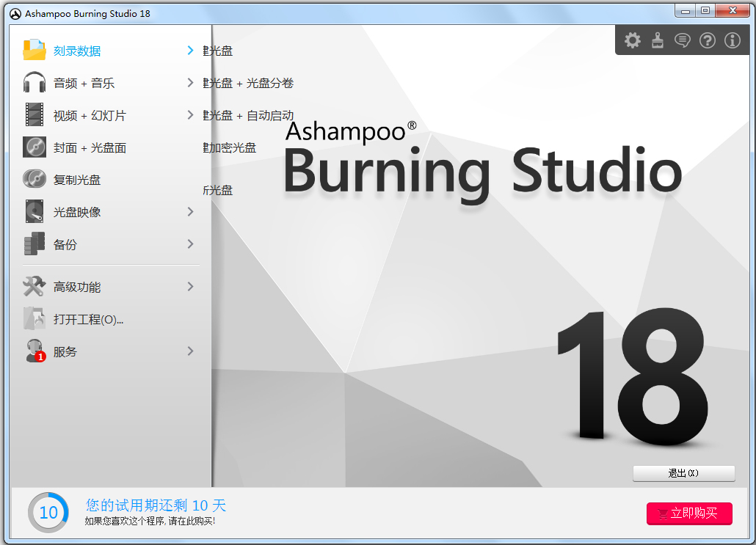Click the 复制光盘 disc icon

(x=34, y=180)
